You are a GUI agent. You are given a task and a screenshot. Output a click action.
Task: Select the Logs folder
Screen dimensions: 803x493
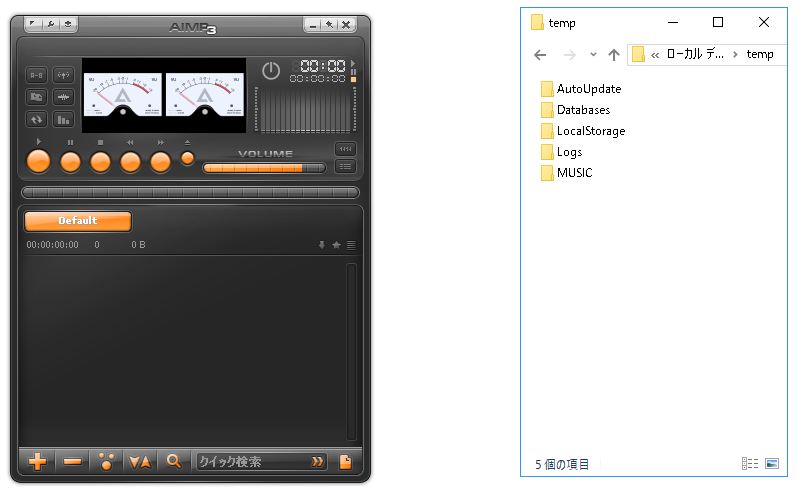(x=561, y=152)
